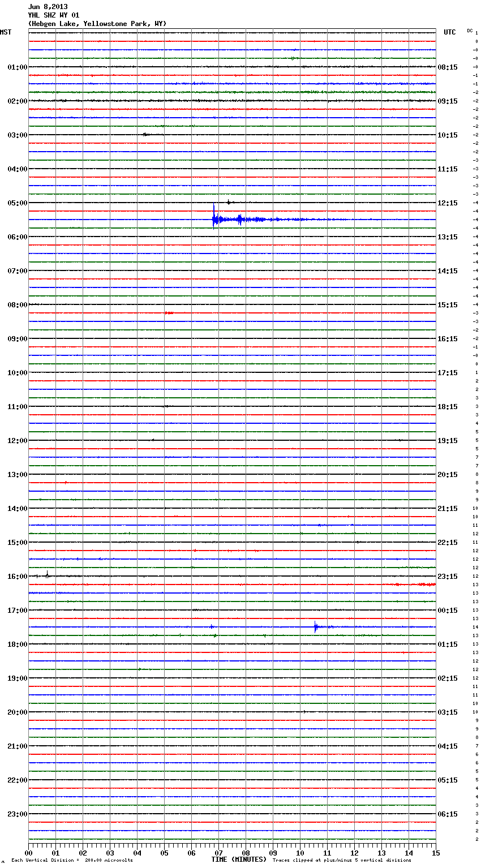Click the "10:15" UTC time label
481x868 pixels.
tap(448, 135)
